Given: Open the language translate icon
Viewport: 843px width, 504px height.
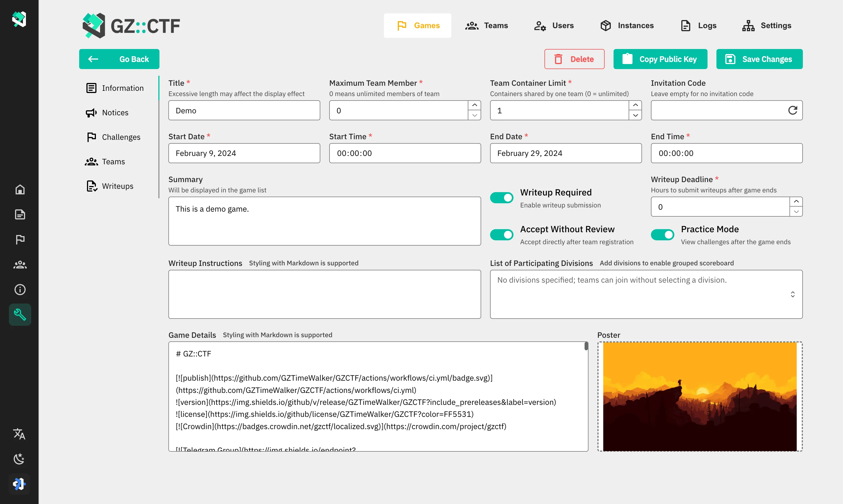Looking at the screenshot, I should coord(19,434).
